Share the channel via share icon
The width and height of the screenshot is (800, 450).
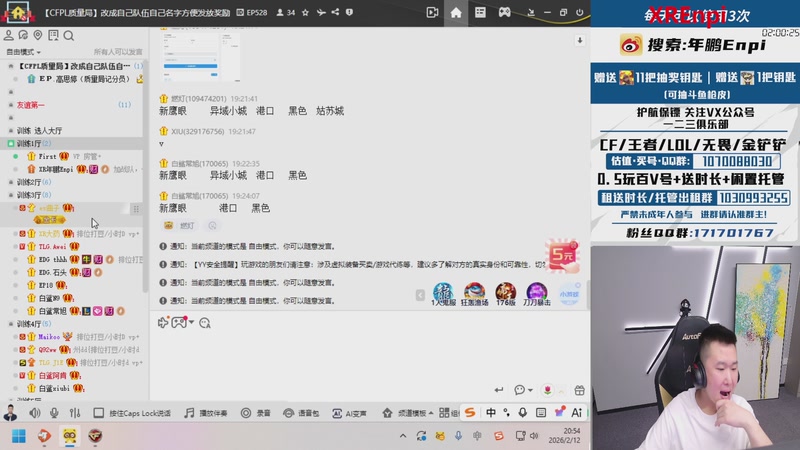point(335,12)
